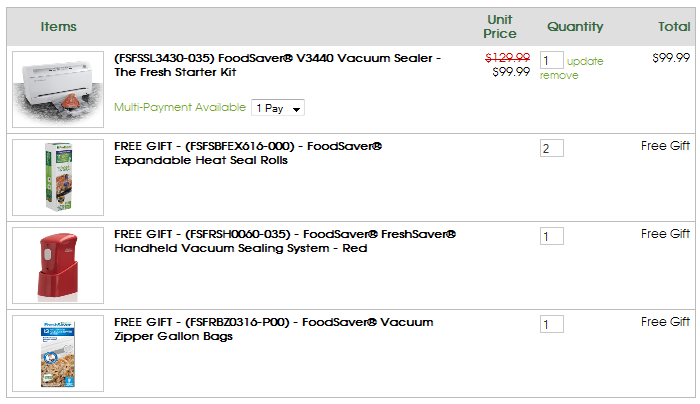Click the Items column header
This screenshot has width=700, height=404.
[x=58, y=27]
